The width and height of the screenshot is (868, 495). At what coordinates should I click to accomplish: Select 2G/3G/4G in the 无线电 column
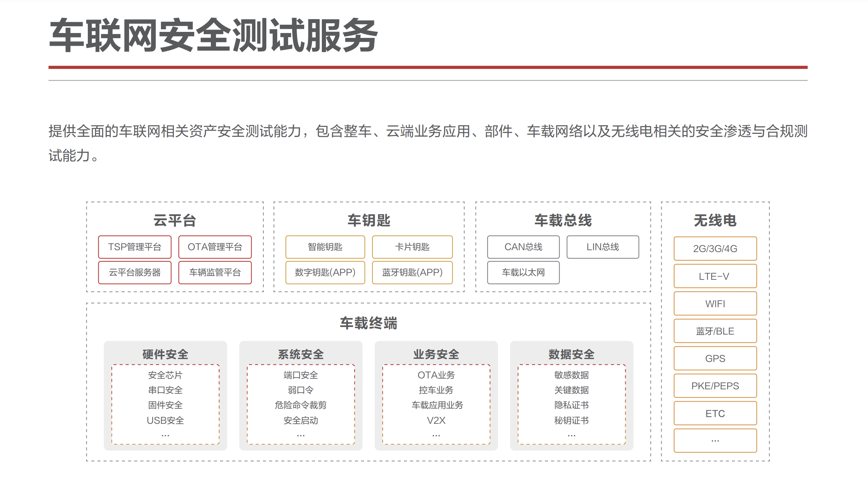[x=715, y=248]
